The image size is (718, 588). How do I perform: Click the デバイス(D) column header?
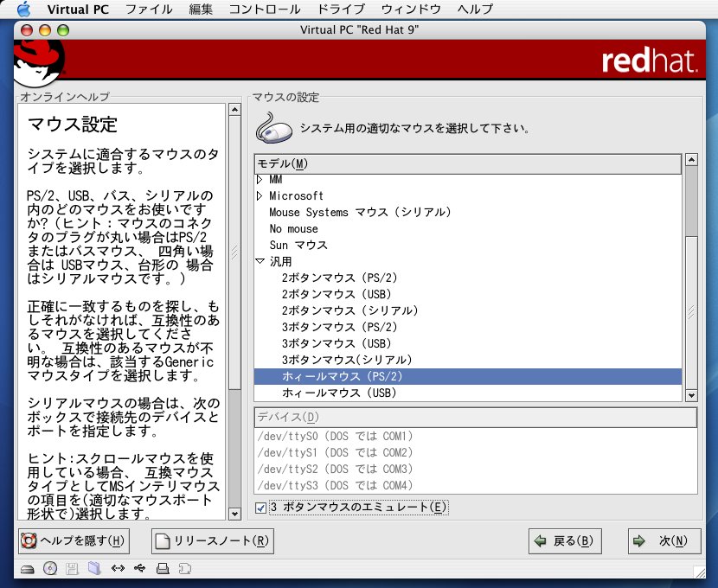click(476, 418)
